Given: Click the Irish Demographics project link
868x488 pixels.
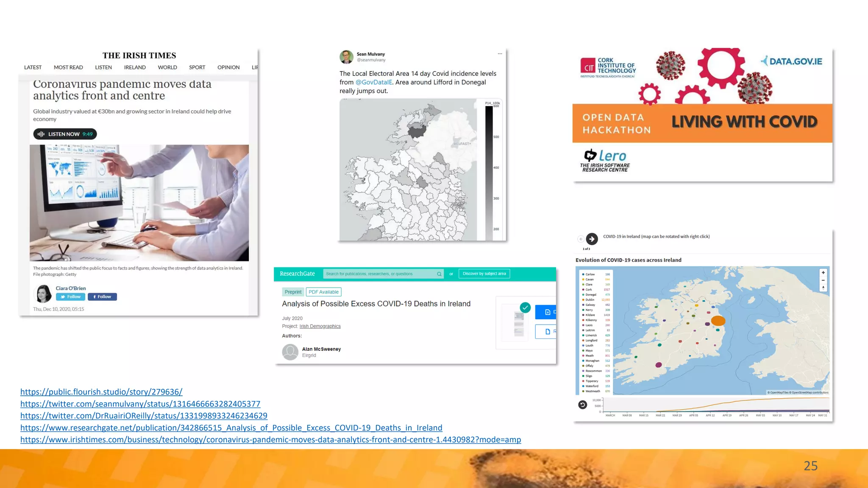Looking at the screenshot, I should coord(320,326).
